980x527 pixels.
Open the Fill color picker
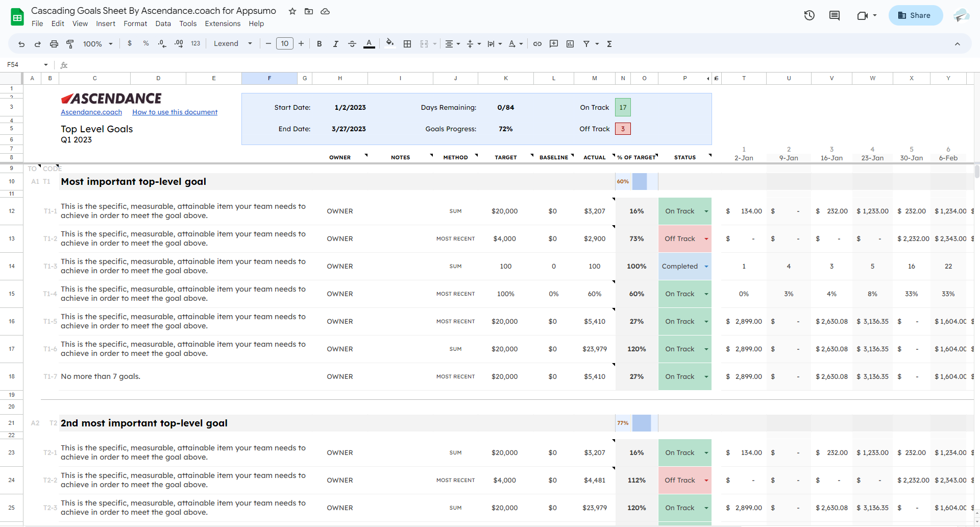(390, 43)
